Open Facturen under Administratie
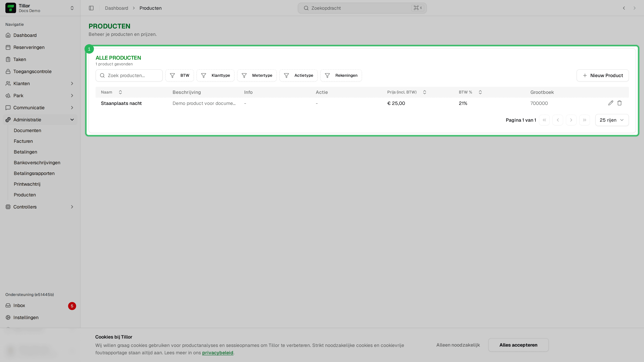644x362 pixels. [23, 141]
